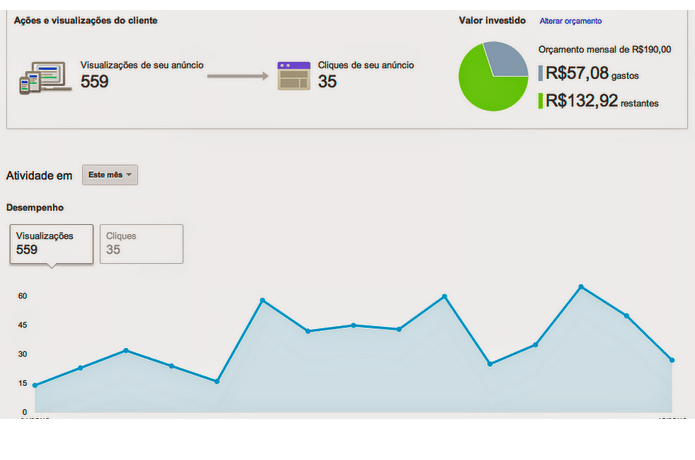The image size is (695, 460).
Task: Click the purple browser window clicks icon
Action: pyautogui.click(x=293, y=76)
